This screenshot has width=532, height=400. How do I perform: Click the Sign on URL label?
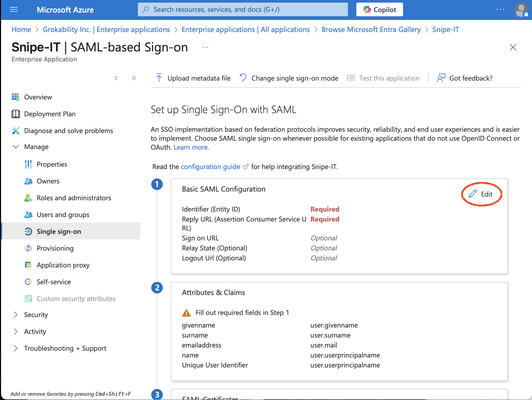coord(200,238)
